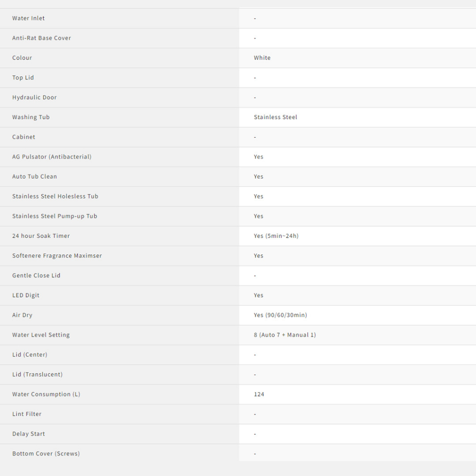The height and width of the screenshot is (476, 476).
Task: Select the White colour value
Action: click(262, 58)
